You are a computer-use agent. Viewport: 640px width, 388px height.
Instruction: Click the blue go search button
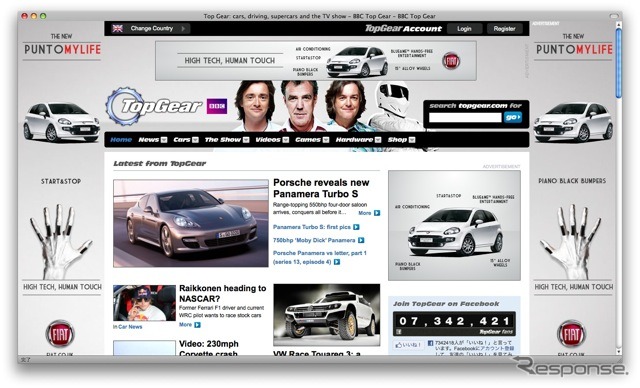(x=513, y=118)
